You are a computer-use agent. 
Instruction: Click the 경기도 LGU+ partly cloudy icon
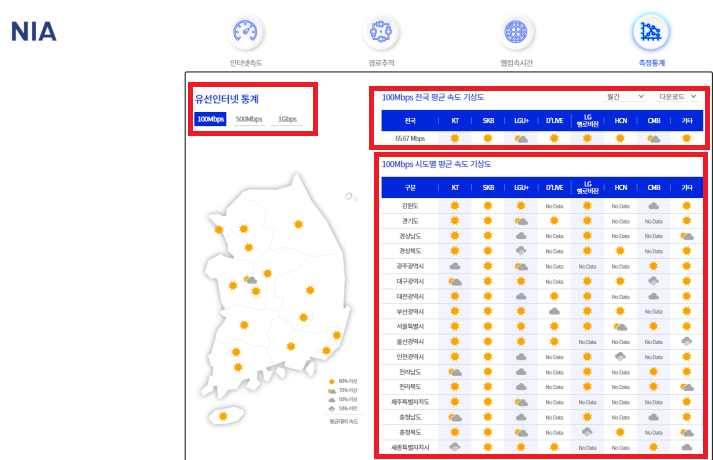(521, 221)
